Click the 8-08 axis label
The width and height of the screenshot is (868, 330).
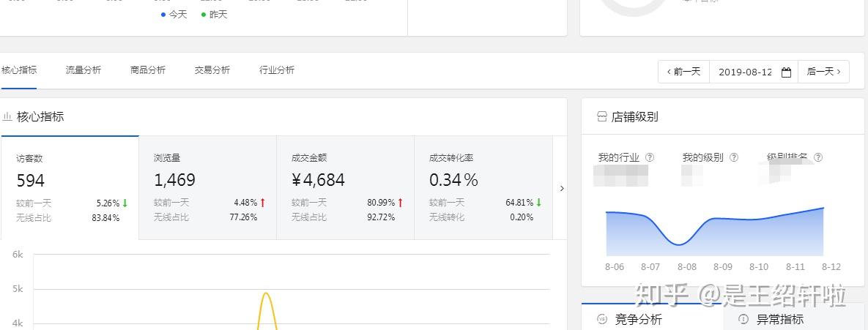click(686, 267)
